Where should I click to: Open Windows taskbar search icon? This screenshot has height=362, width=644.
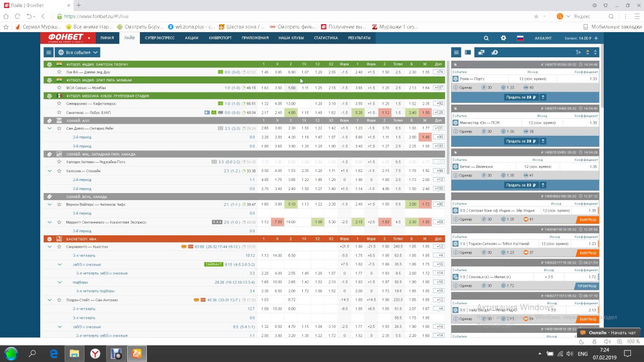coord(32,353)
